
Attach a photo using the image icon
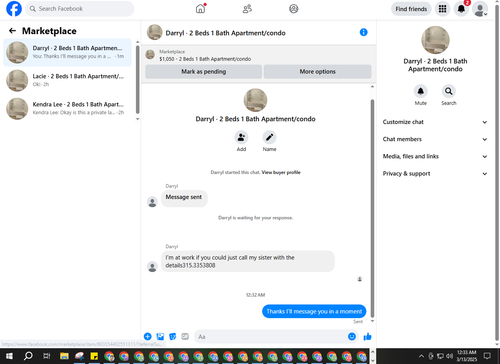click(160, 337)
